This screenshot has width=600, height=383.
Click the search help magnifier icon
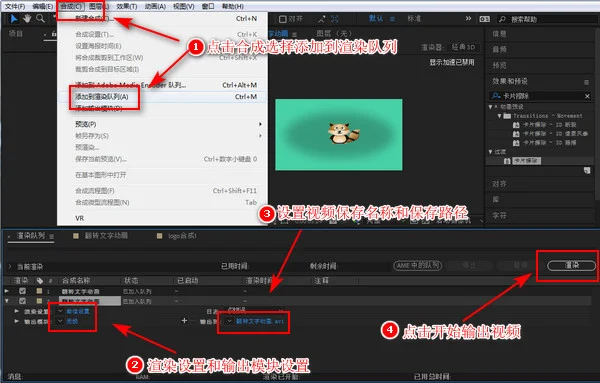pos(502,19)
